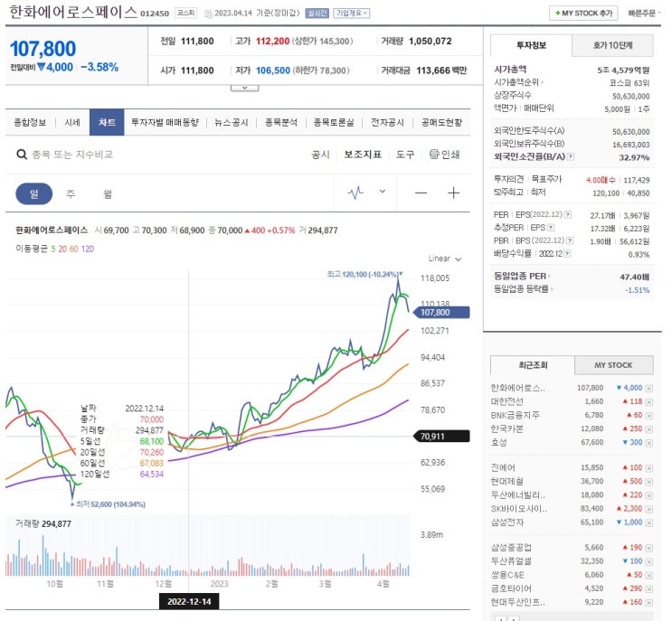
Task: Remove 현대제철 from recent list
Action: point(648,482)
